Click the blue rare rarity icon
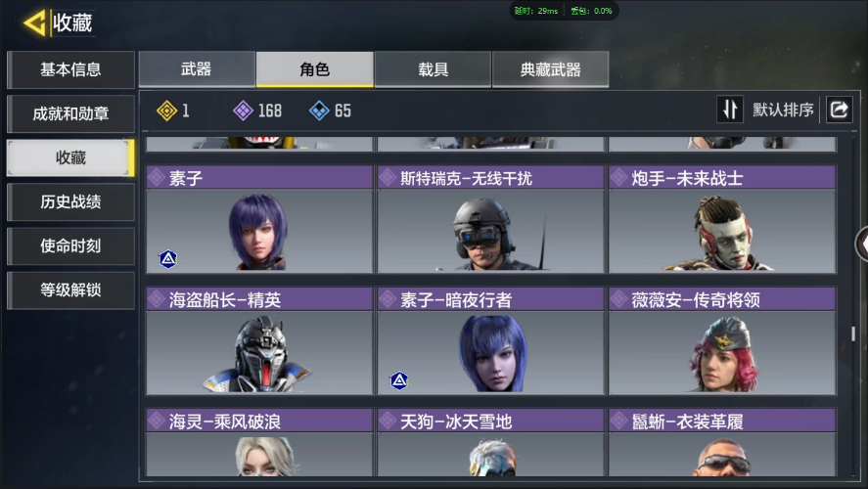 tap(319, 111)
